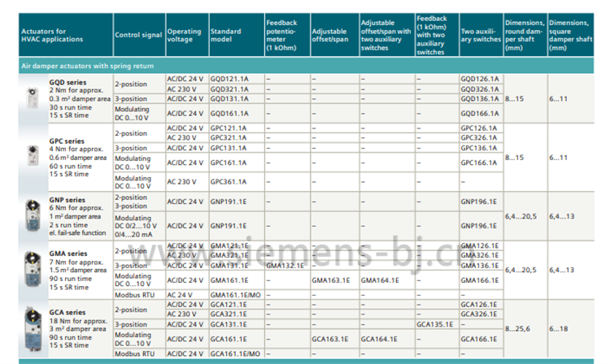Click the GPC series actuator product image

[x=33, y=155]
